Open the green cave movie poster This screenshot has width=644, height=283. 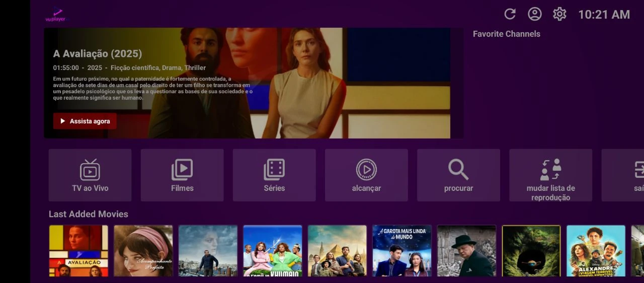pos(531,251)
